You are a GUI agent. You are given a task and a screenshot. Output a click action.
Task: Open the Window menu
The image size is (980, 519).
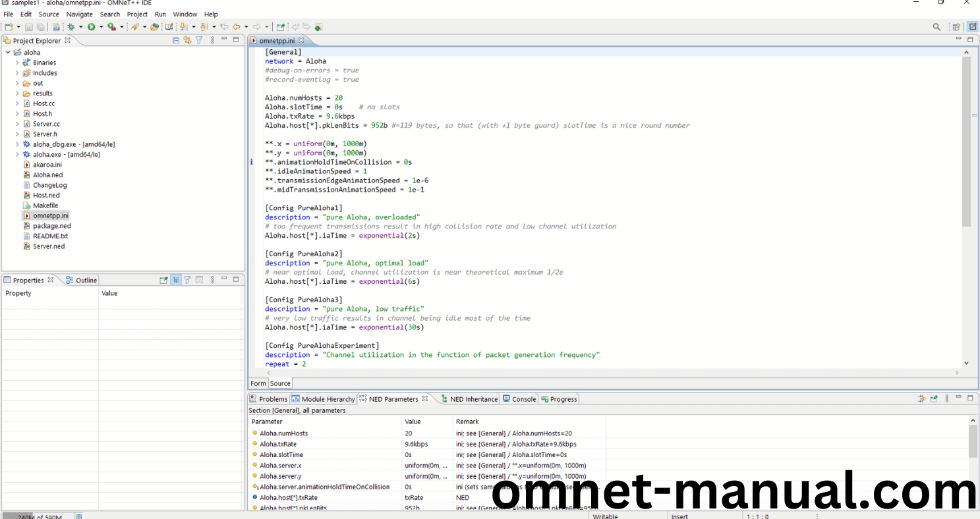tap(185, 14)
